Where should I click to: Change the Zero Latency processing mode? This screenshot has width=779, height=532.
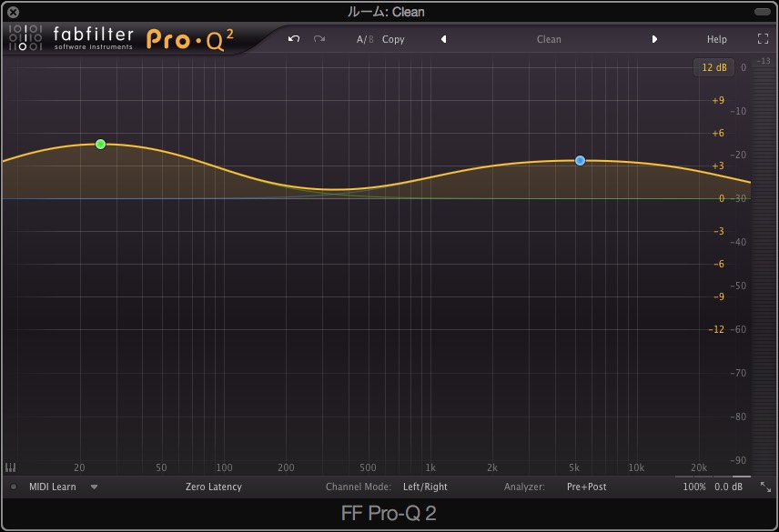(214, 487)
